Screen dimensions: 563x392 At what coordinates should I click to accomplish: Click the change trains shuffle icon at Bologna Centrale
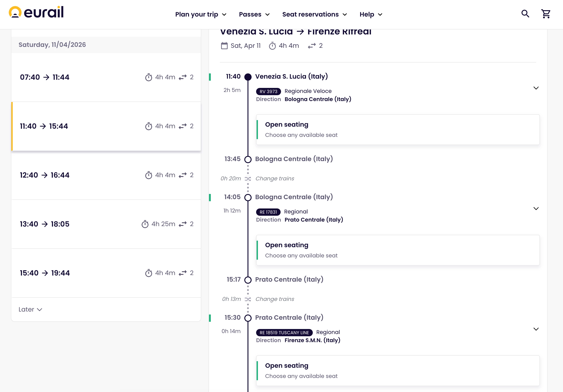pyautogui.click(x=248, y=179)
